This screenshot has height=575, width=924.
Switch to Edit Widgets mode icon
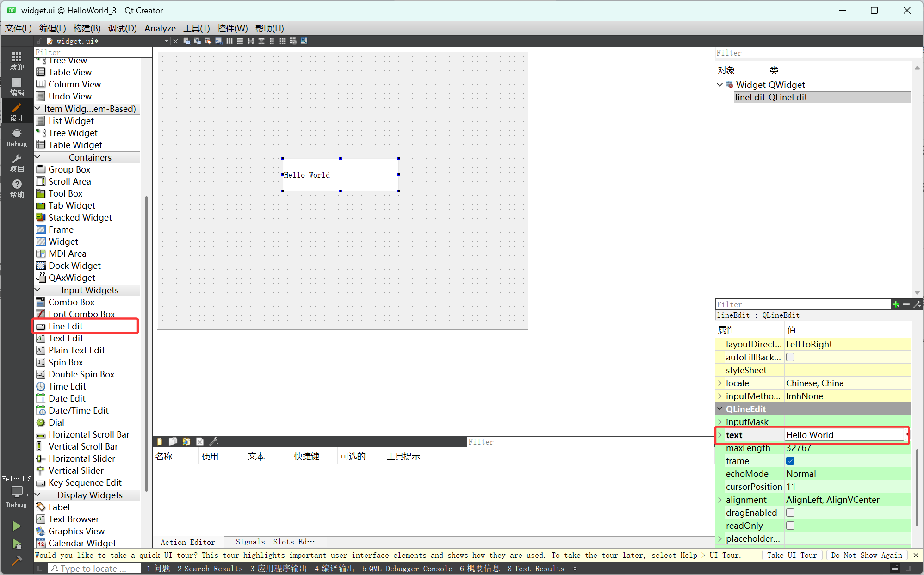click(186, 41)
